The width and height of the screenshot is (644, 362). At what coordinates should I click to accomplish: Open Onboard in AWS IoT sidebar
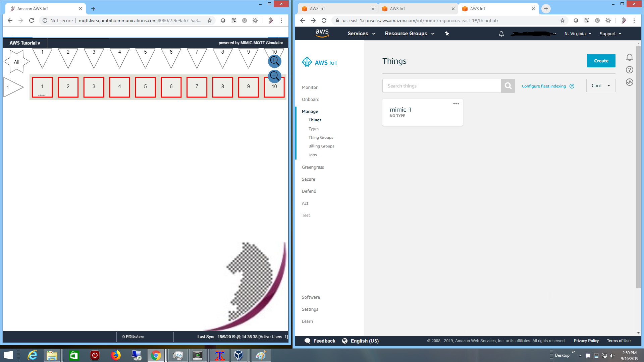[x=311, y=99]
